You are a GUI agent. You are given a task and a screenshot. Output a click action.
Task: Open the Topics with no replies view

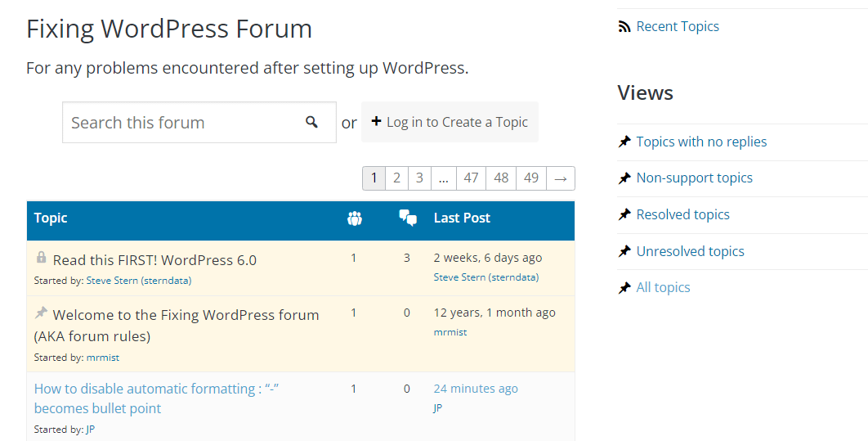(701, 142)
